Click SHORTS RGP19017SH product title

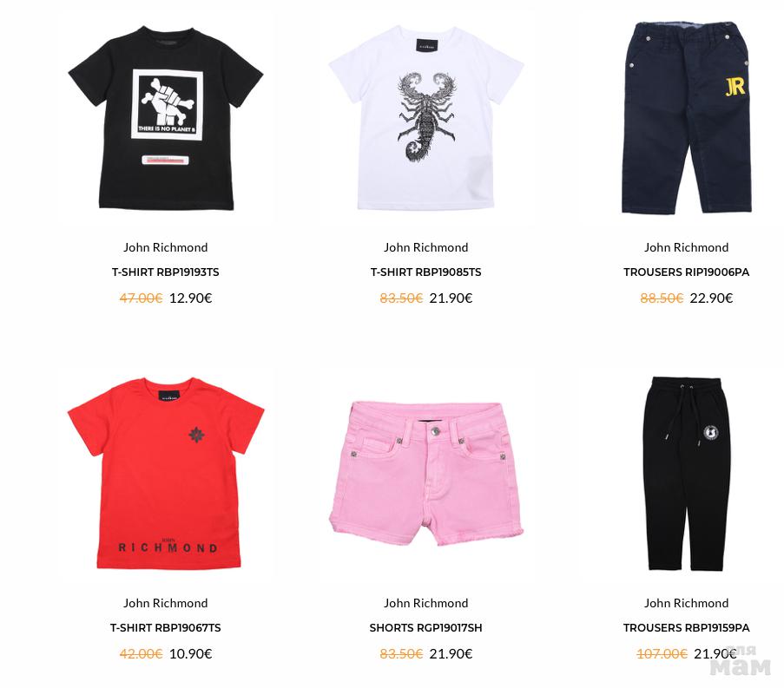(426, 628)
